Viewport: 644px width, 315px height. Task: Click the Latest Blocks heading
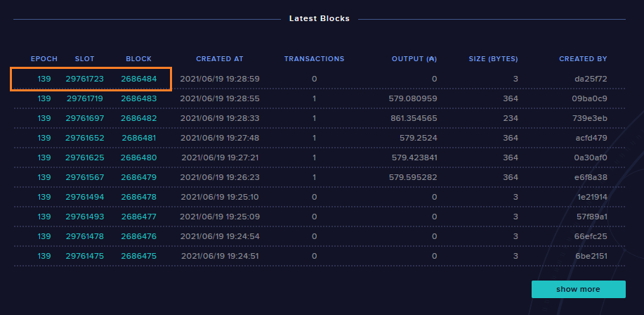pos(320,18)
